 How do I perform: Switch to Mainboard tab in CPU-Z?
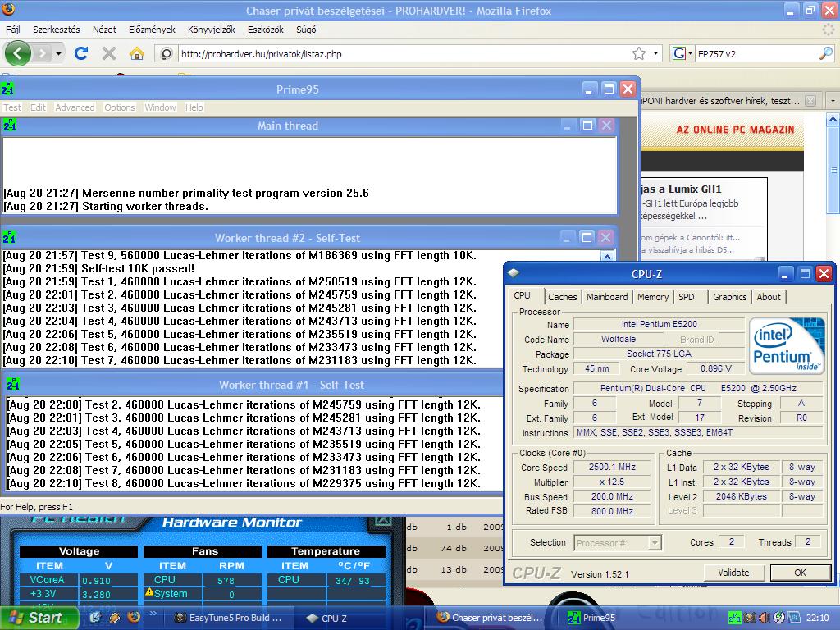(x=606, y=297)
